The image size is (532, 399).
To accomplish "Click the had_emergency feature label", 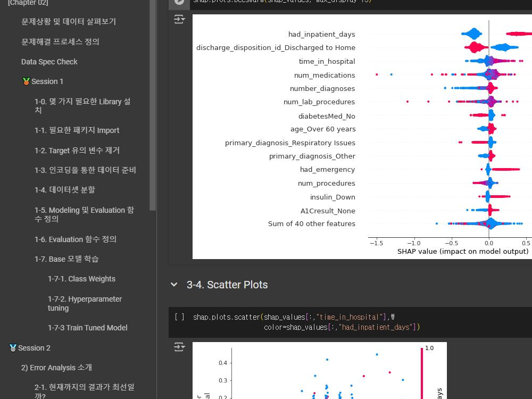I will pyautogui.click(x=327, y=169).
